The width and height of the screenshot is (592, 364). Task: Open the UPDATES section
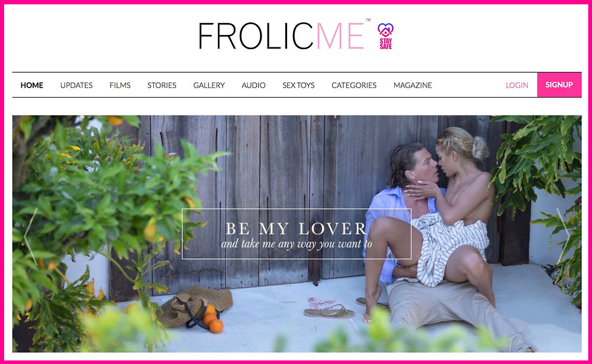(x=76, y=85)
